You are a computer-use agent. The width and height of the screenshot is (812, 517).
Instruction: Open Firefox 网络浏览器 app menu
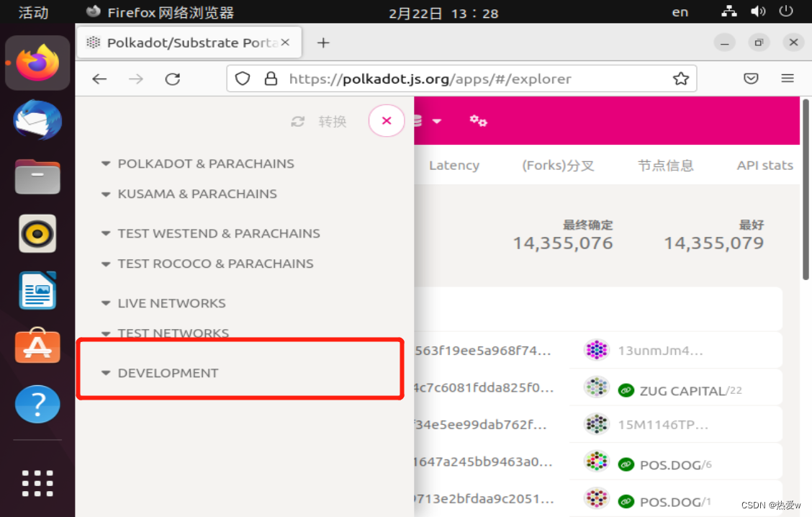pos(160,12)
